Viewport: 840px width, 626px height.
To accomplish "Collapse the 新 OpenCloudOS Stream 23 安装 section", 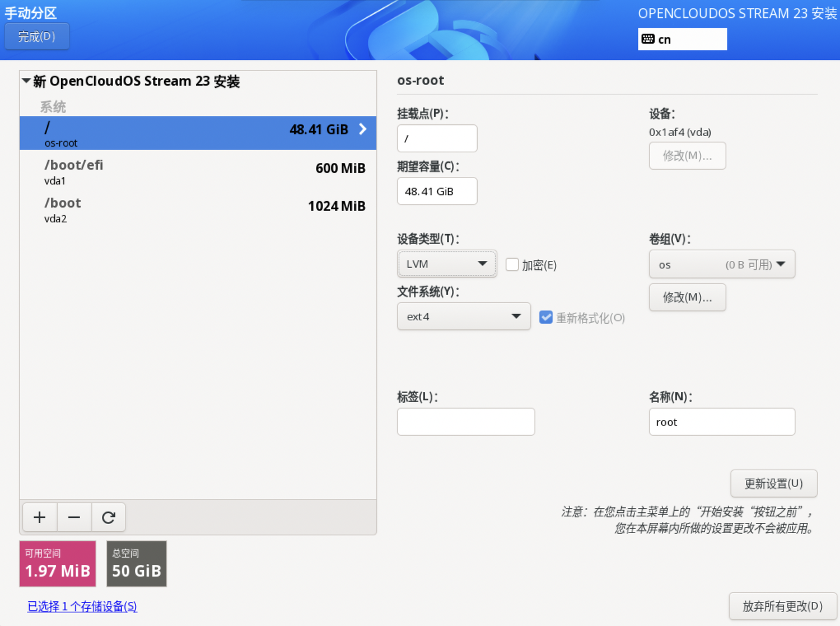I will [x=26, y=81].
